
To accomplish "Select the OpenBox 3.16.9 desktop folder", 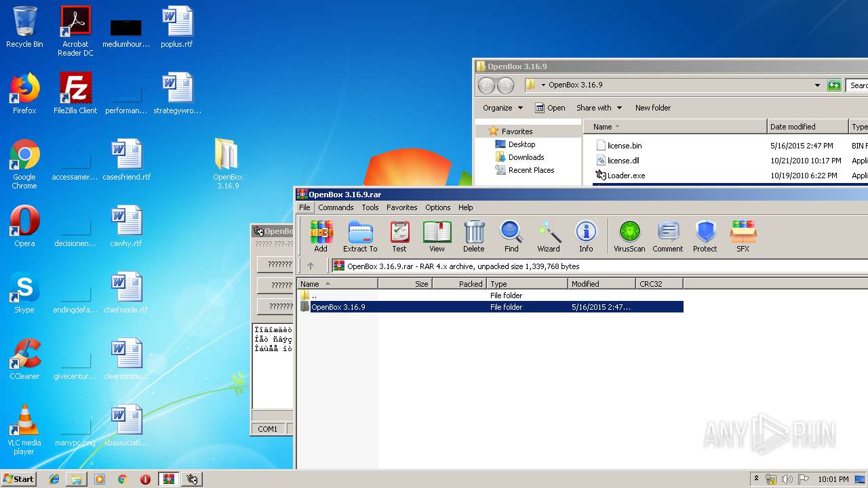I will 228,163.
